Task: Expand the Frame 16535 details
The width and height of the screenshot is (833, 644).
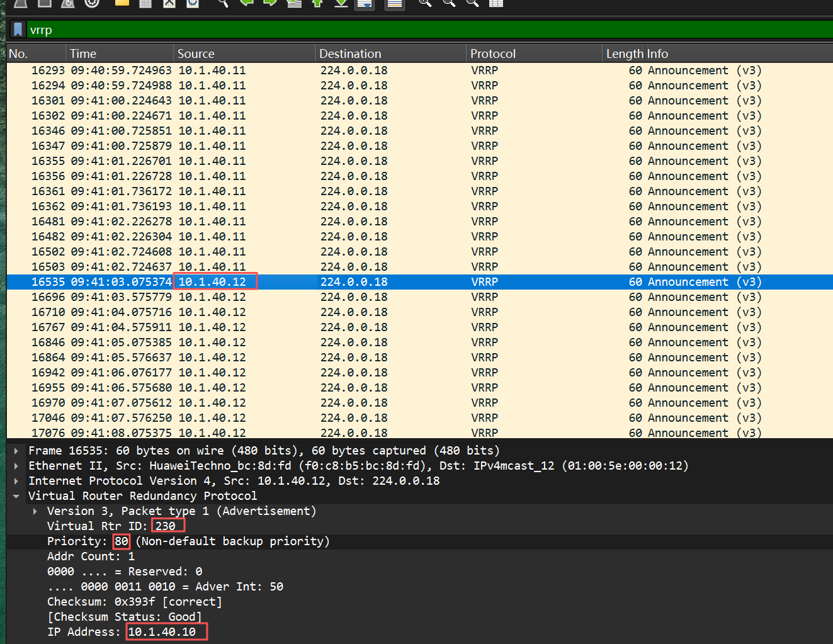Action: (16, 451)
